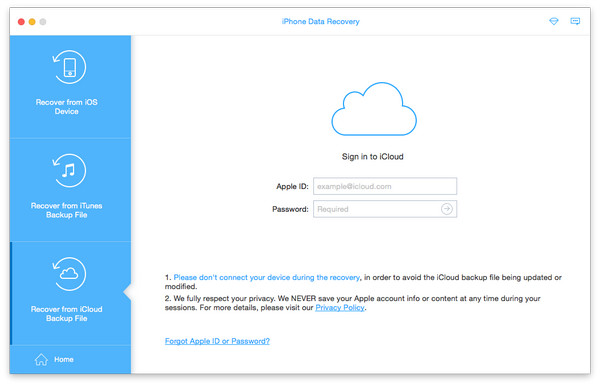Click the blue don't connect your device notice

(x=267, y=277)
